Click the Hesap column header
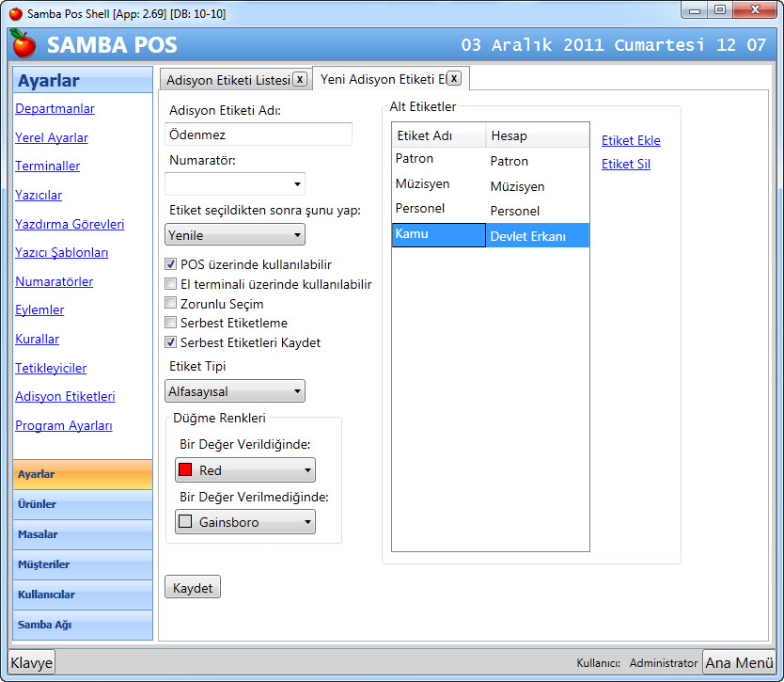Viewport: 784px width, 682px height. [538, 135]
